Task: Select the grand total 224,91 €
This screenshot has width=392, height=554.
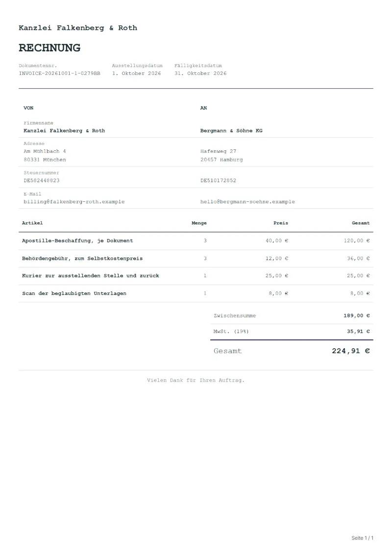Action: (x=351, y=351)
